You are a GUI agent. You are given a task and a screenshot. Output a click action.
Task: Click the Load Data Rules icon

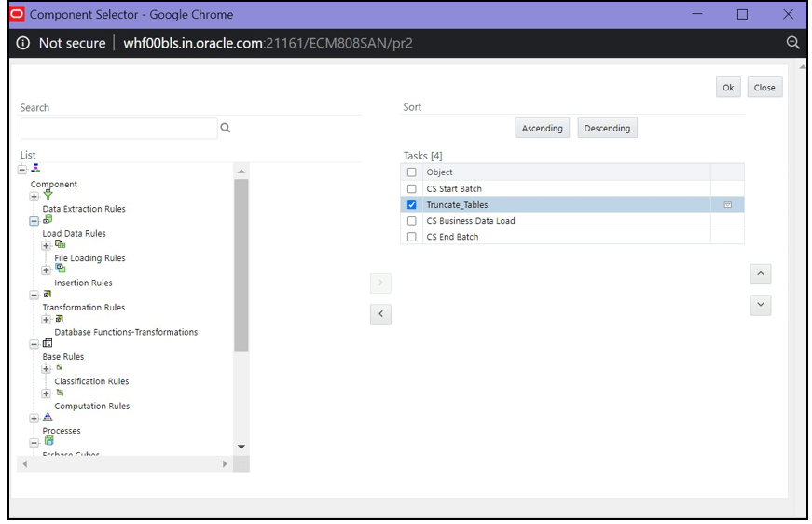pos(48,219)
